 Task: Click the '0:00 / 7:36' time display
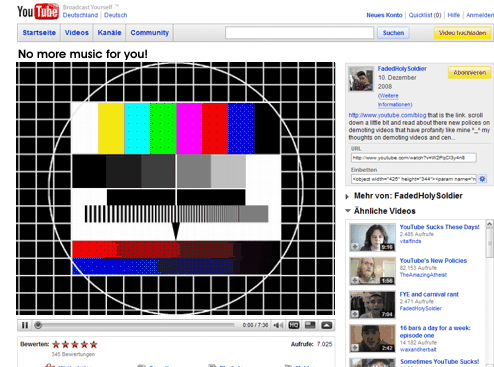[255, 325]
